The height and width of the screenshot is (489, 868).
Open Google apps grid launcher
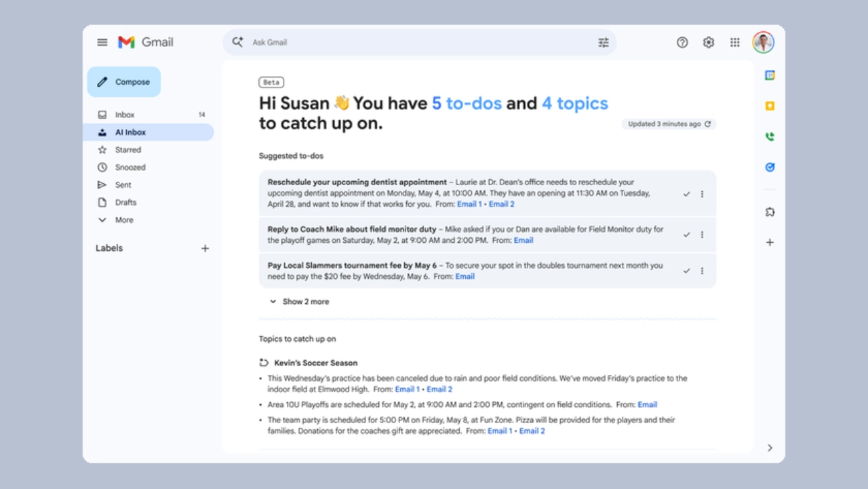(734, 43)
